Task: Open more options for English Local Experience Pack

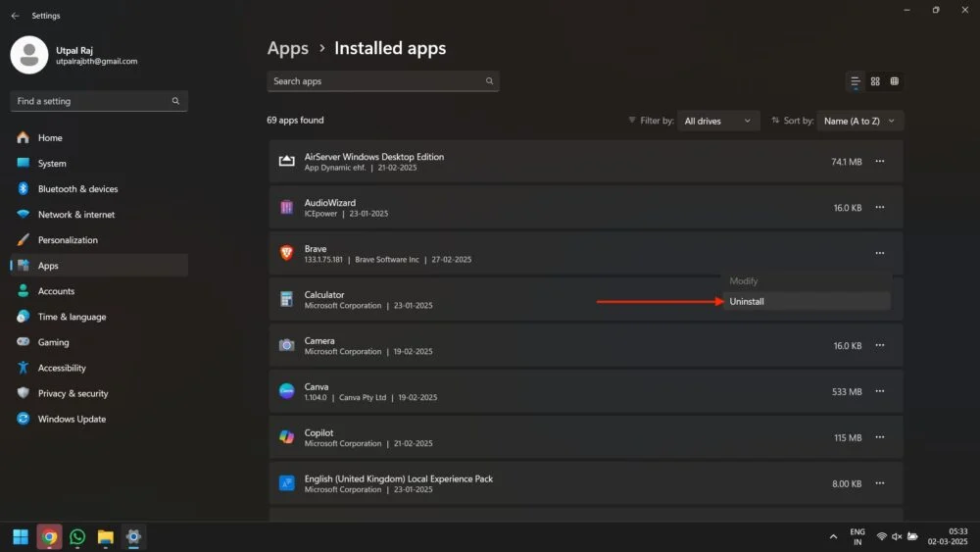Action: point(879,483)
